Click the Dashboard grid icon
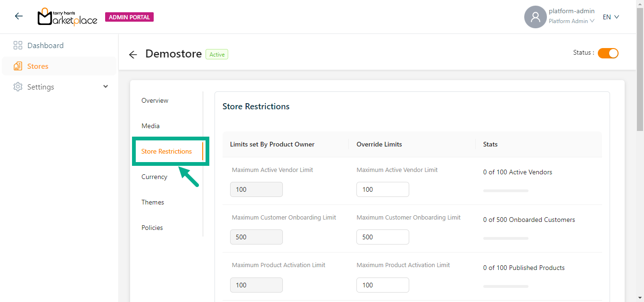Image resolution: width=644 pixels, height=302 pixels. tap(18, 46)
